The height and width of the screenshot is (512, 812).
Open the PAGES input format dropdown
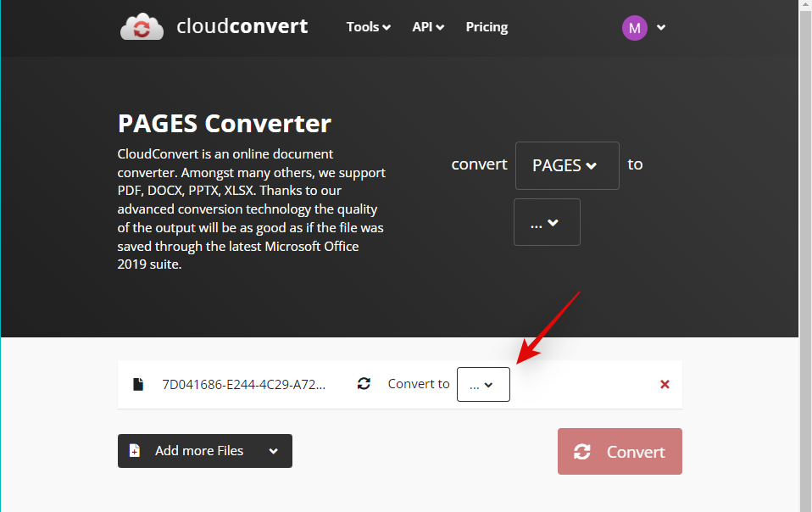[566, 165]
